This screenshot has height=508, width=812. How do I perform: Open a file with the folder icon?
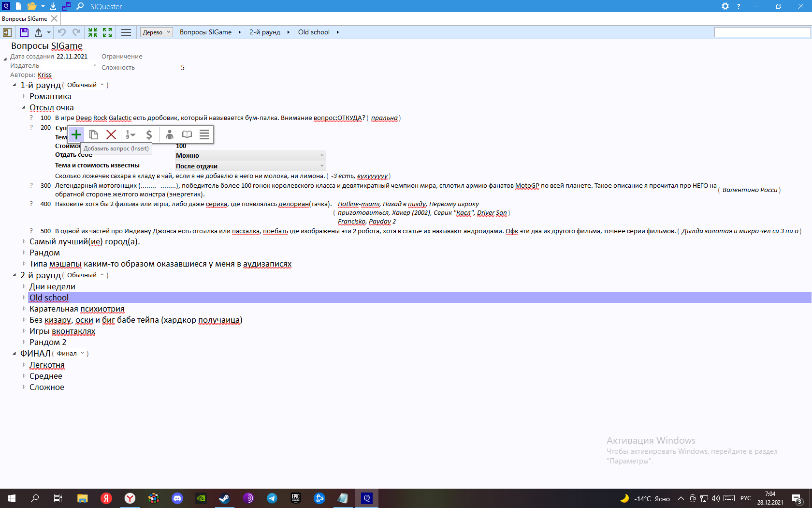tap(32, 6)
